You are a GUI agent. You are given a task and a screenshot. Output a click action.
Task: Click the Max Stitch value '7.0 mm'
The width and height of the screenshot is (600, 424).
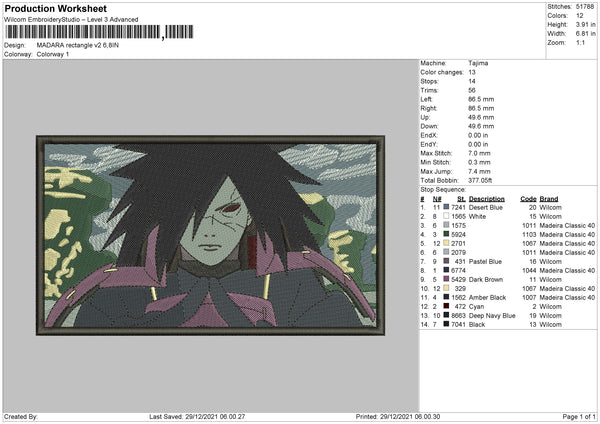point(479,153)
